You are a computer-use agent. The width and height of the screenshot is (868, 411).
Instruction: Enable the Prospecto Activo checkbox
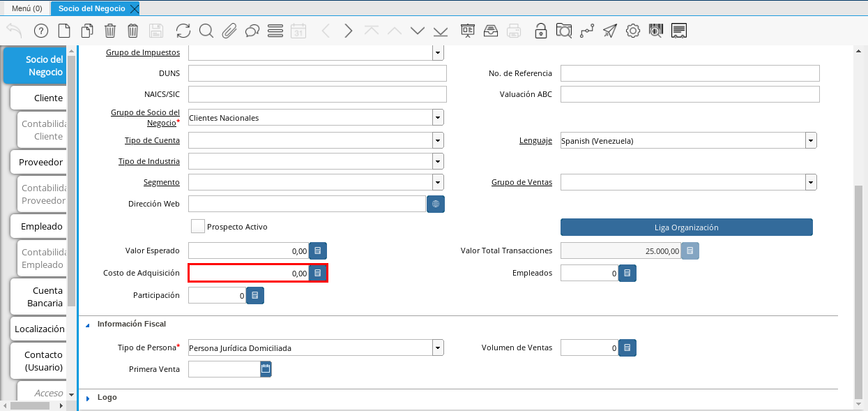pyautogui.click(x=198, y=227)
